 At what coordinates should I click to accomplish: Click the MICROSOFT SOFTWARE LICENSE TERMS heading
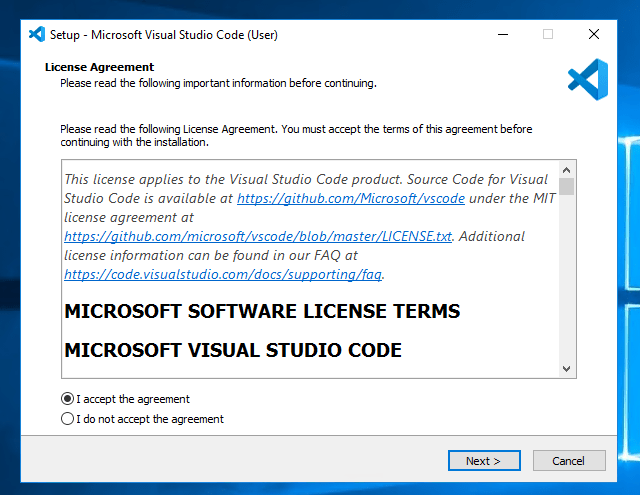coord(262,311)
